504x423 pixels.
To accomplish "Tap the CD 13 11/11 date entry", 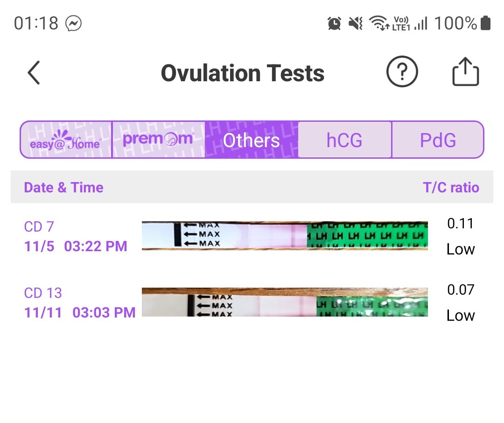I will point(79,303).
